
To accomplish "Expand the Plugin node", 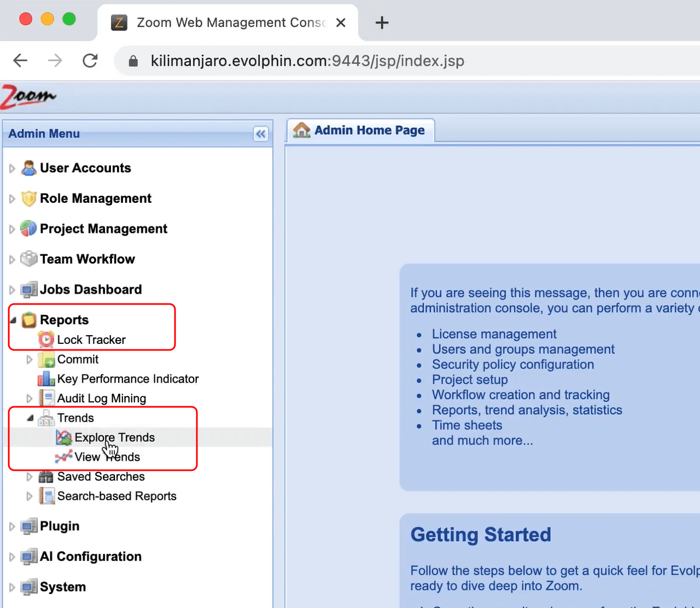I will [12, 527].
